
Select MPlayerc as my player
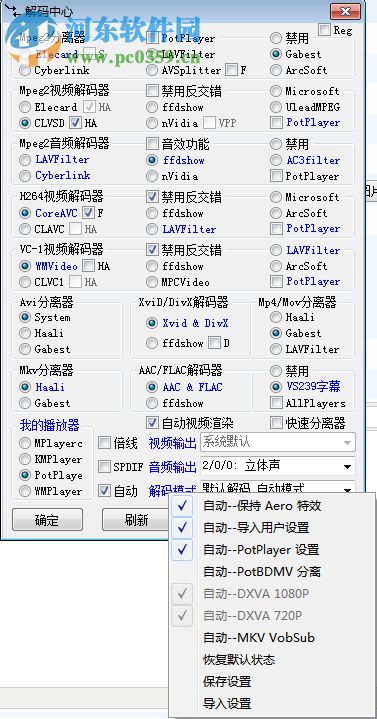(x=24, y=443)
